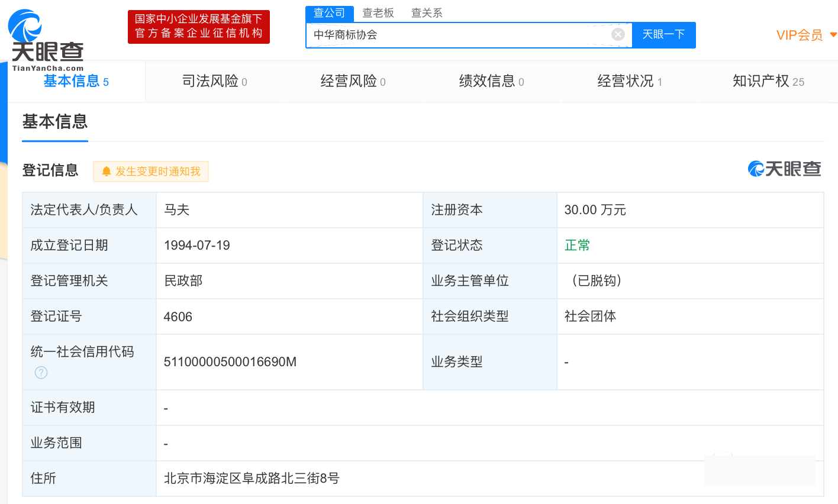The width and height of the screenshot is (838, 504).
Task: Open the VIP会员 dropdown menu
Action: coord(806,35)
